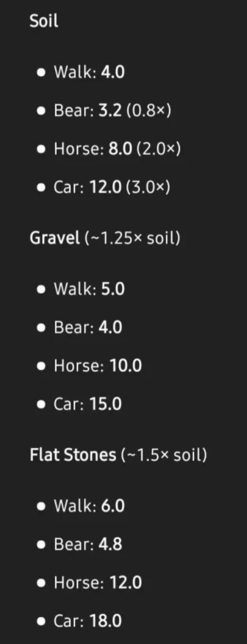Select the Soil Car 12.0 entry

tap(112, 187)
